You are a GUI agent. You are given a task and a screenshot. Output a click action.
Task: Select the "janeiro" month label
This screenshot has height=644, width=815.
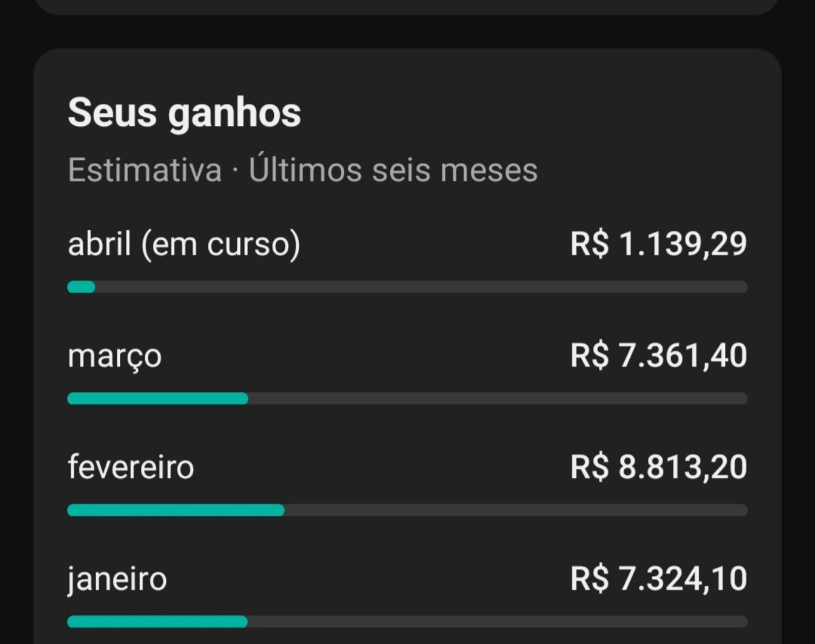117,579
